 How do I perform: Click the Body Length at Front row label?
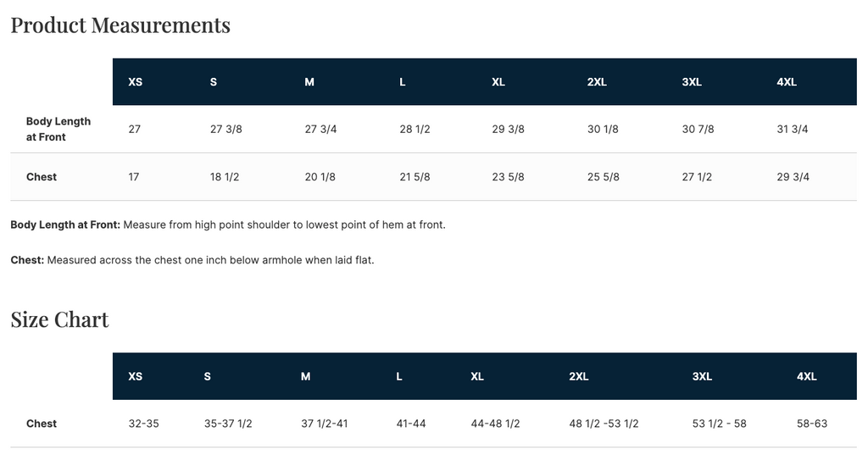[58, 129]
